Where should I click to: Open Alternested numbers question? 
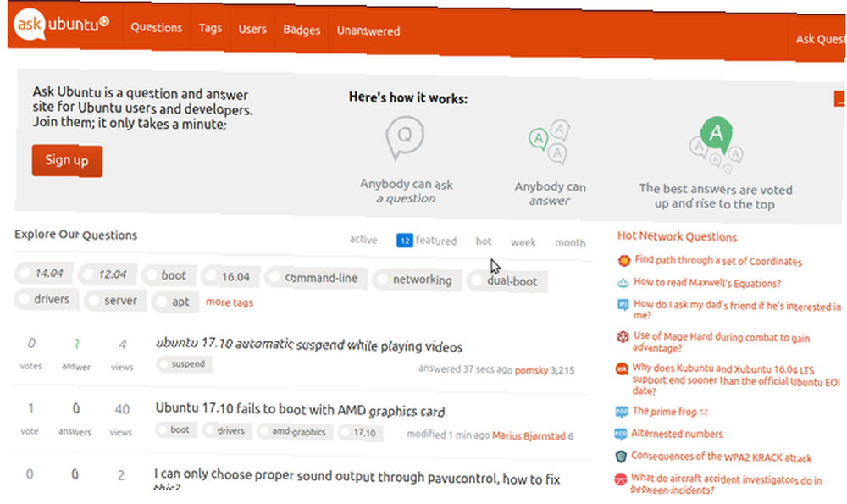coord(677,433)
